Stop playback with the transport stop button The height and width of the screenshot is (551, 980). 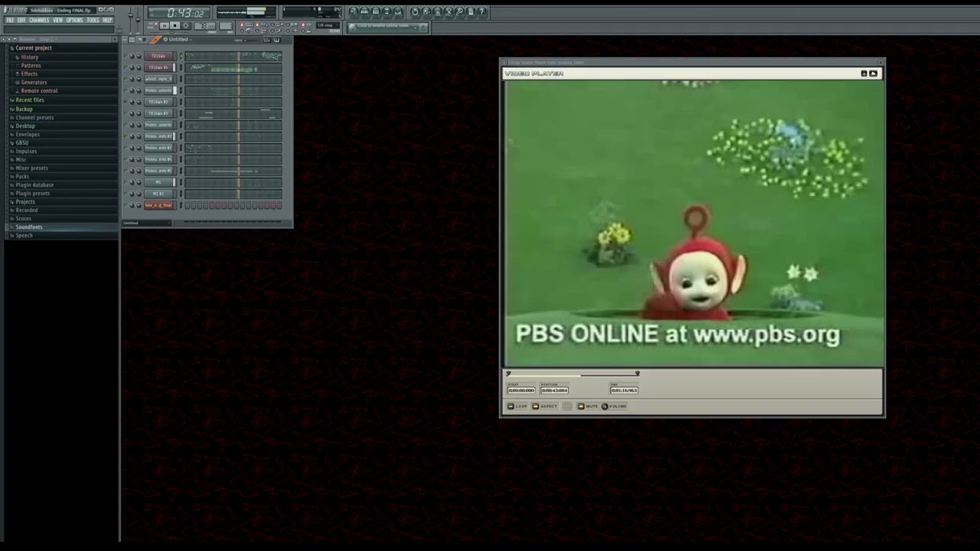coord(175,25)
